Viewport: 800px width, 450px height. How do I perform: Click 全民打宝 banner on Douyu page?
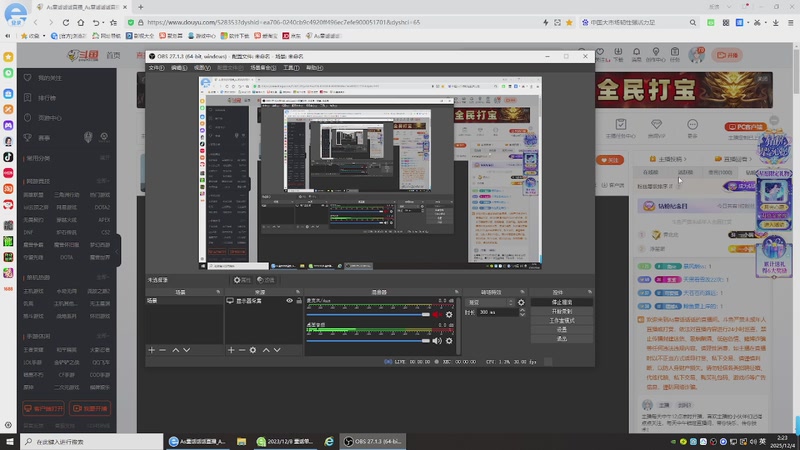coord(684,90)
